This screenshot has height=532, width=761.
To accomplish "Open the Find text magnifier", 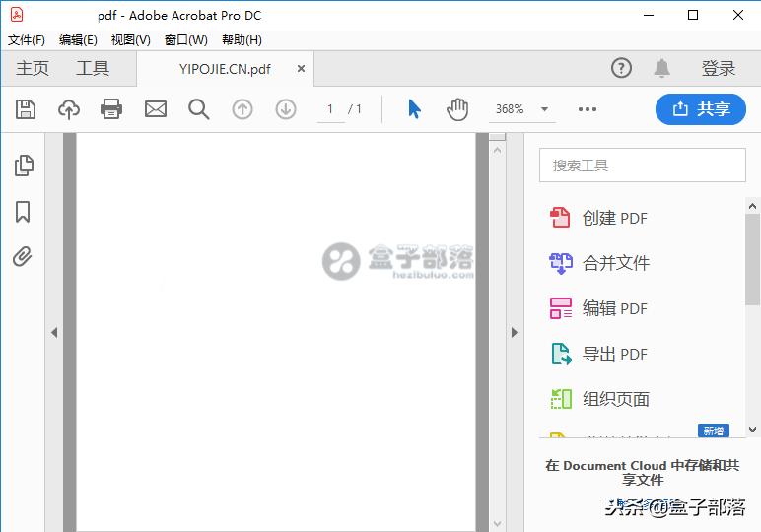I will 198,109.
